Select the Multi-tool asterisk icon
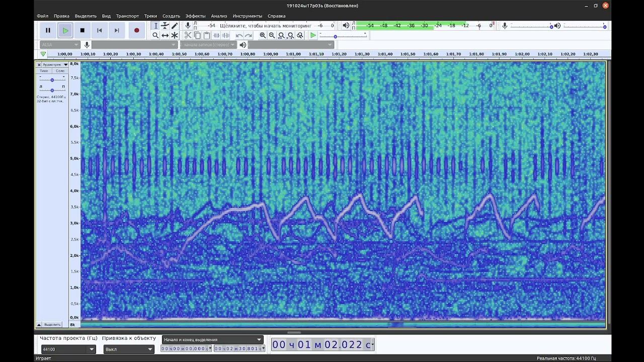 (x=175, y=35)
